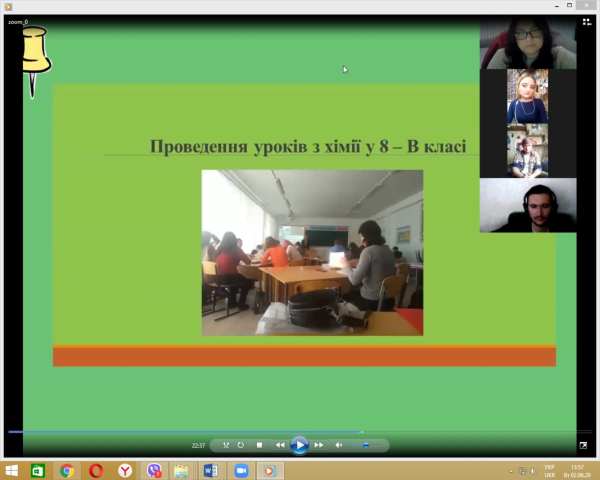Open Opera browser from taskbar
This screenshot has height=480, width=600.
click(96, 470)
